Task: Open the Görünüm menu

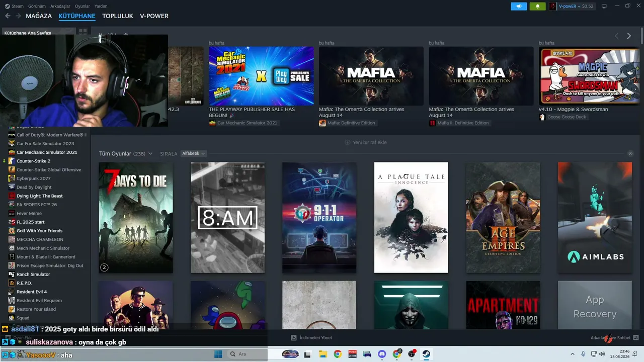Action: pyautogui.click(x=37, y=6)
